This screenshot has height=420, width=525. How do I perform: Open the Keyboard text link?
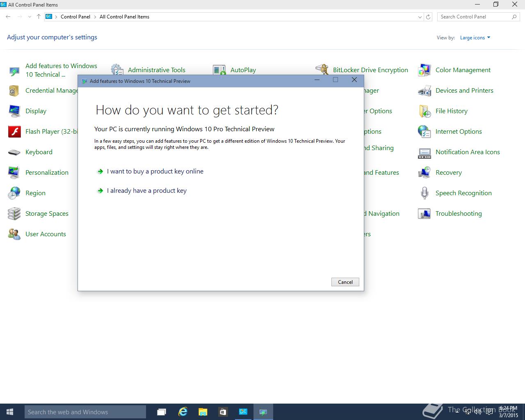tap(39, 152)
